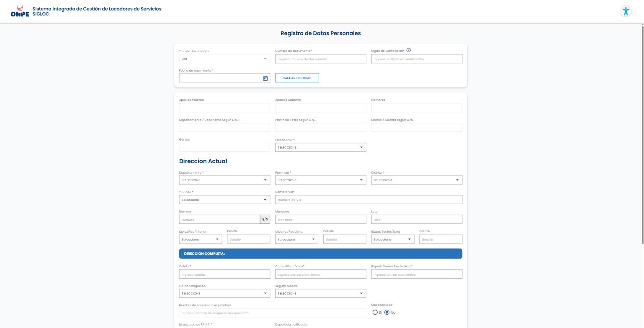Viewport: 644px width, 328px height.
Task: Click the Detalle field beside Etapa/Sector/Zona
Action: pos(440,239)
